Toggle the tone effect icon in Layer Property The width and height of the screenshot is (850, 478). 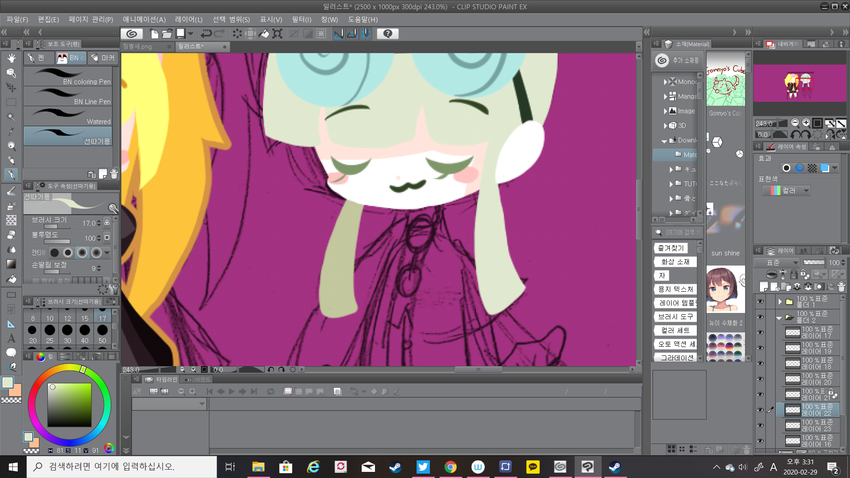point(812,168)
